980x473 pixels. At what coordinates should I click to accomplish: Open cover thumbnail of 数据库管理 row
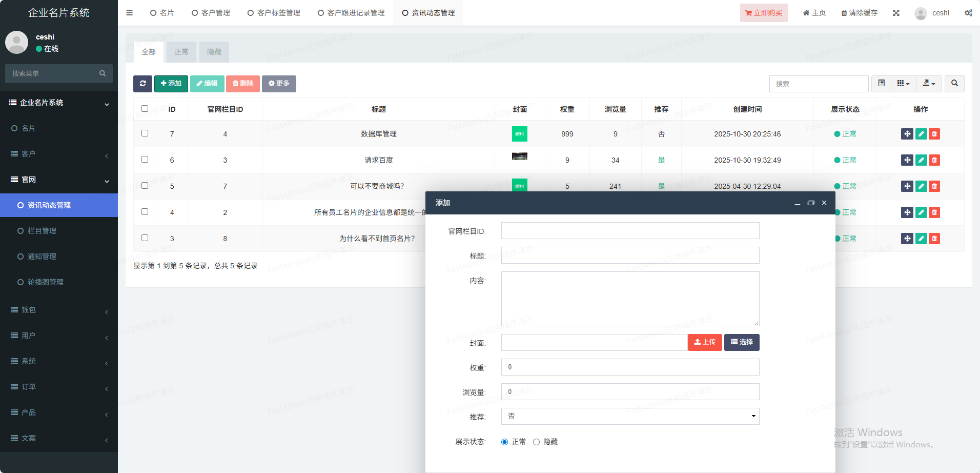pos(519,134)
